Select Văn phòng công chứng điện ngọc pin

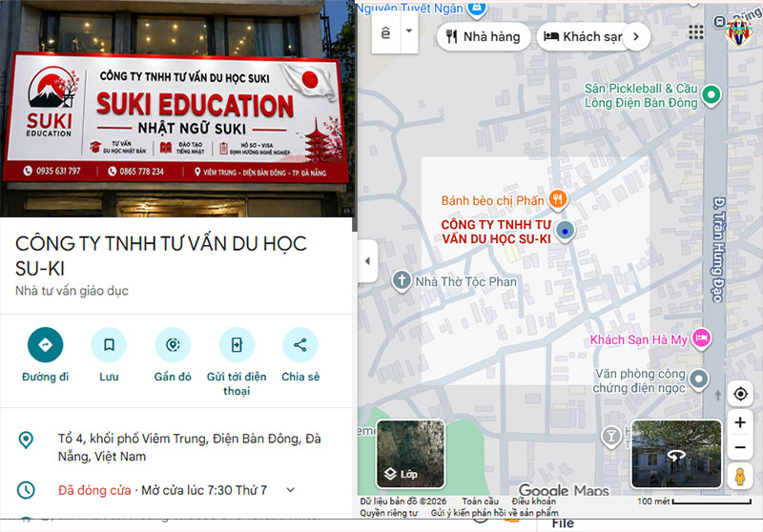(x=699, y=379)
